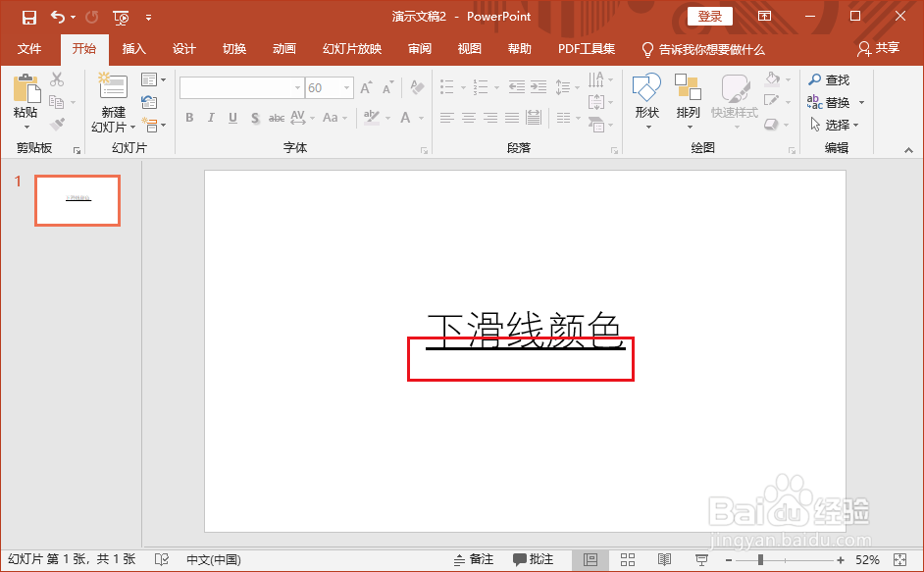Apply underline to the selected text

[x=231, y=118]
